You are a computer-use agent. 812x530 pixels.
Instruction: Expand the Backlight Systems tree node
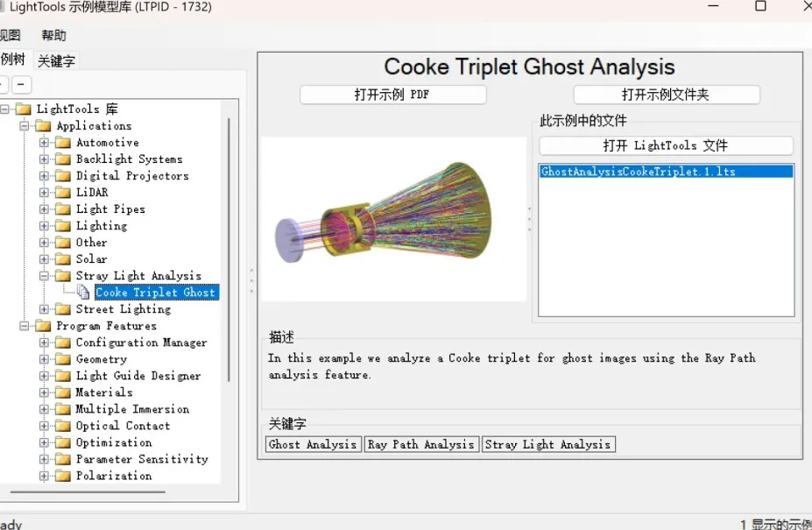coord(44,159)
